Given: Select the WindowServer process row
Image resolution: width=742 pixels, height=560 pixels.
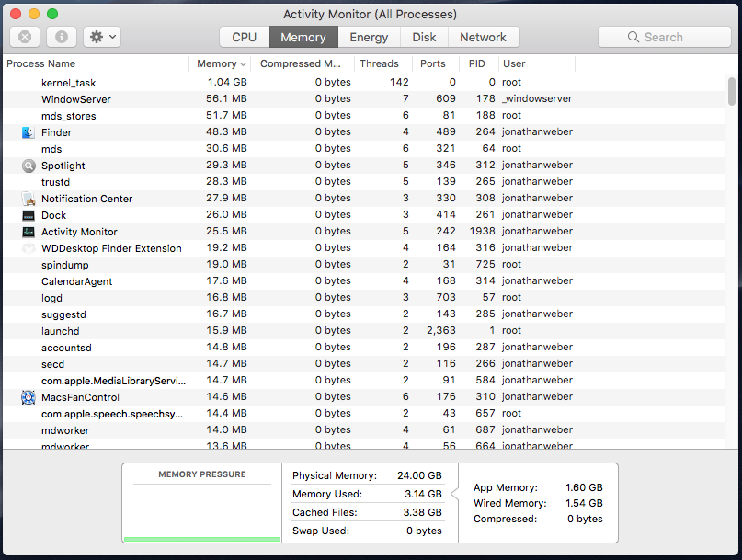Looking at the screenshot, I should click(x=363, y=99).
